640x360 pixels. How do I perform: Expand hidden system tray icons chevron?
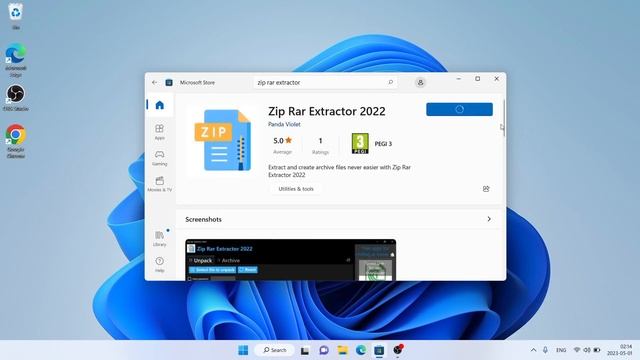533,350
